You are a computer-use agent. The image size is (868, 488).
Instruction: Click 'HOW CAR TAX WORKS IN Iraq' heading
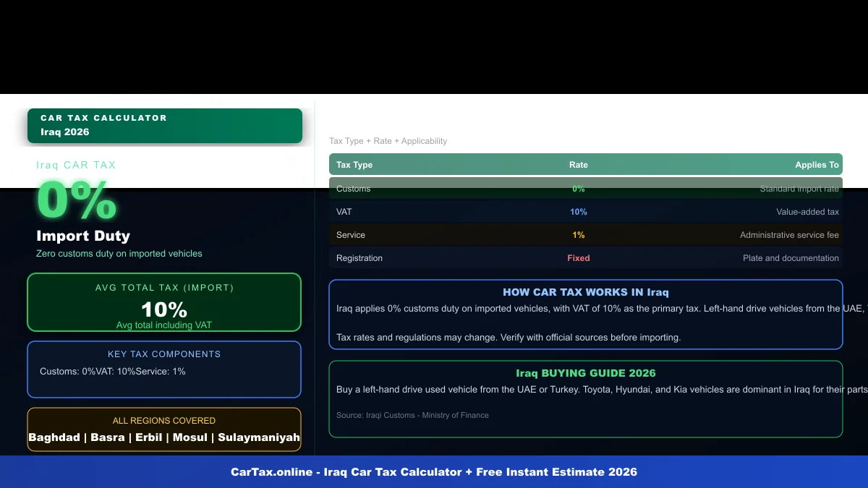tap(586, 293)
